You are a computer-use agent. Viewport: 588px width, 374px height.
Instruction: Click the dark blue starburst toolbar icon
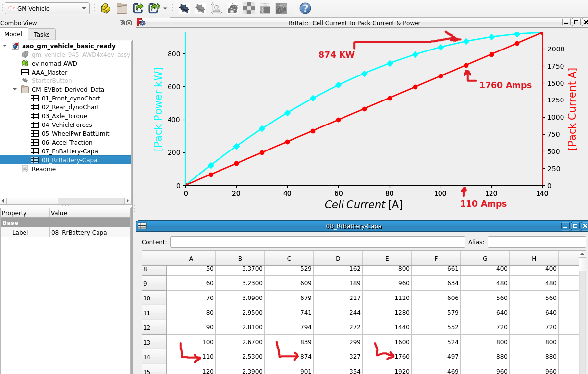tap(184, 8)
